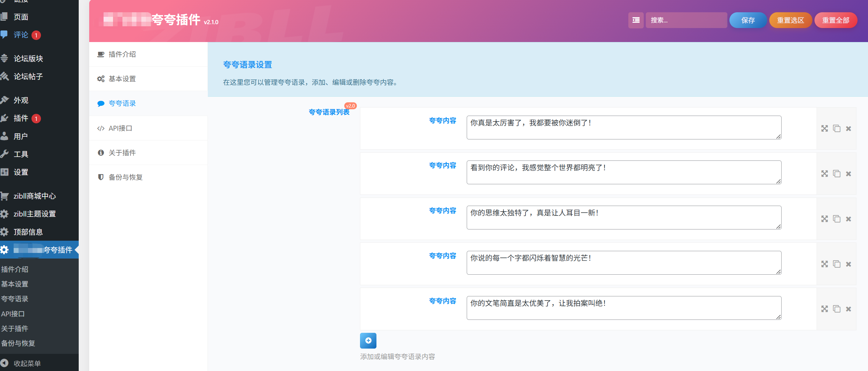Open zibll主题设置 from the sidebar

34,214
